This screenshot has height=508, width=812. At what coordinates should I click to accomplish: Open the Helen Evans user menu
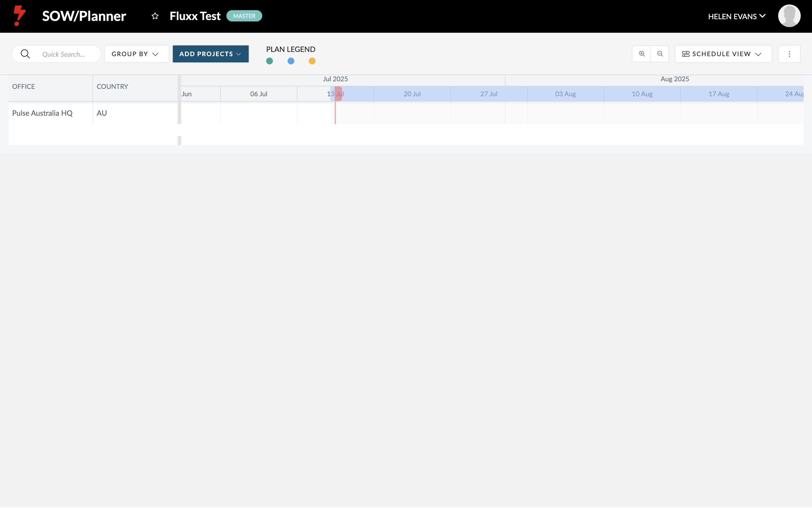click(x=737, y=16)
